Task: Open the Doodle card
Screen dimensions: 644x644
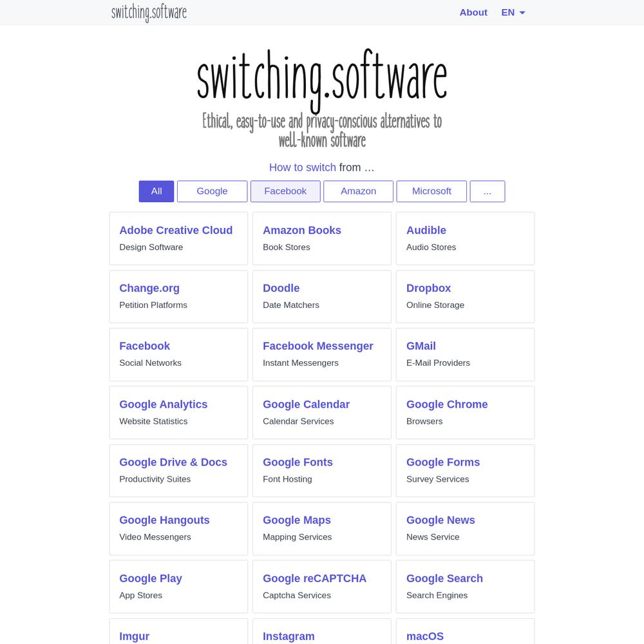Action: coord(322,296)
